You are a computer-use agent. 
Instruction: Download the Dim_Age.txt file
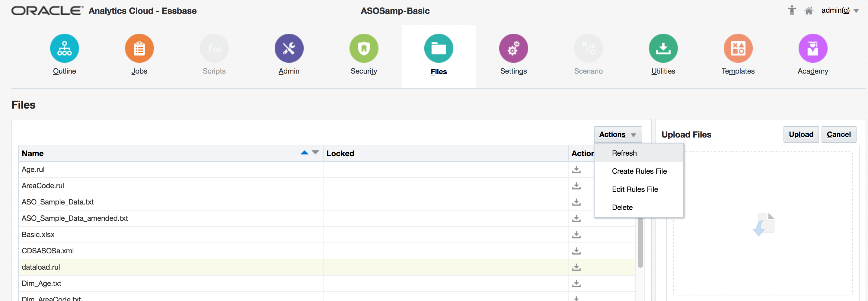click(576, 284)
